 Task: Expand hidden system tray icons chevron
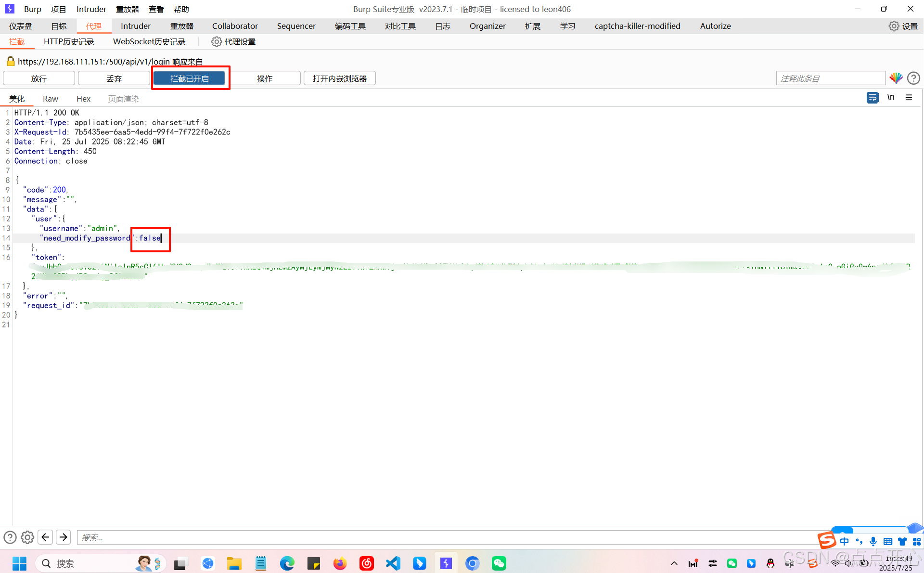coord(674,563)
